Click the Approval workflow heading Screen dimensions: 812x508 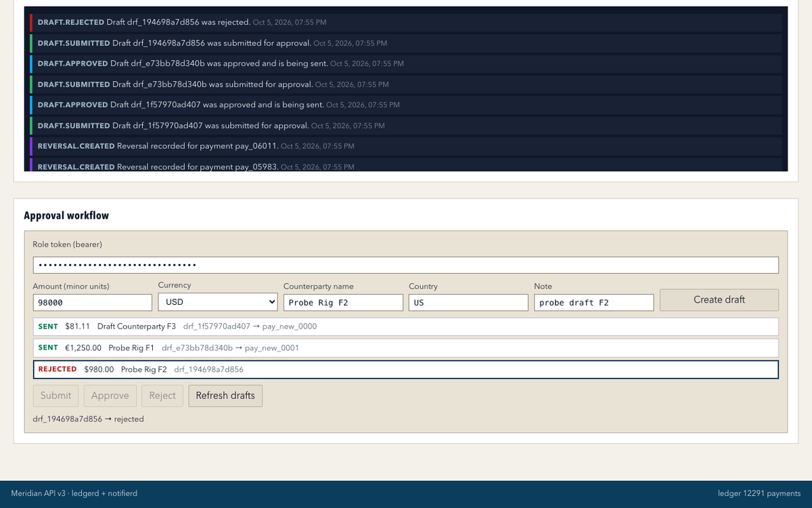[x=66, y=215]
